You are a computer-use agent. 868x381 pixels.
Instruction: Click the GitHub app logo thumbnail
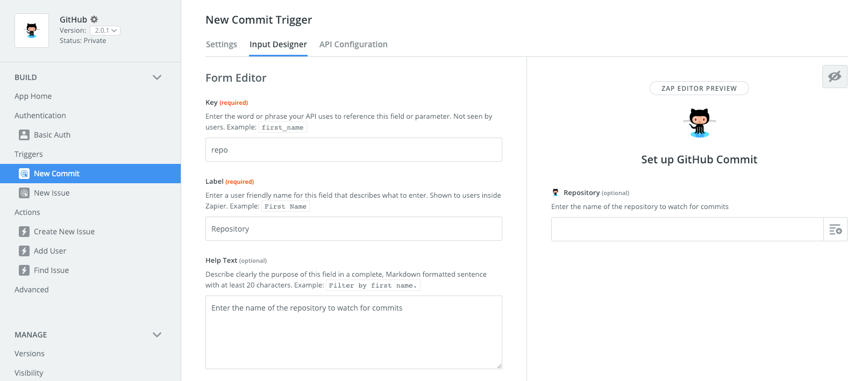31,30
